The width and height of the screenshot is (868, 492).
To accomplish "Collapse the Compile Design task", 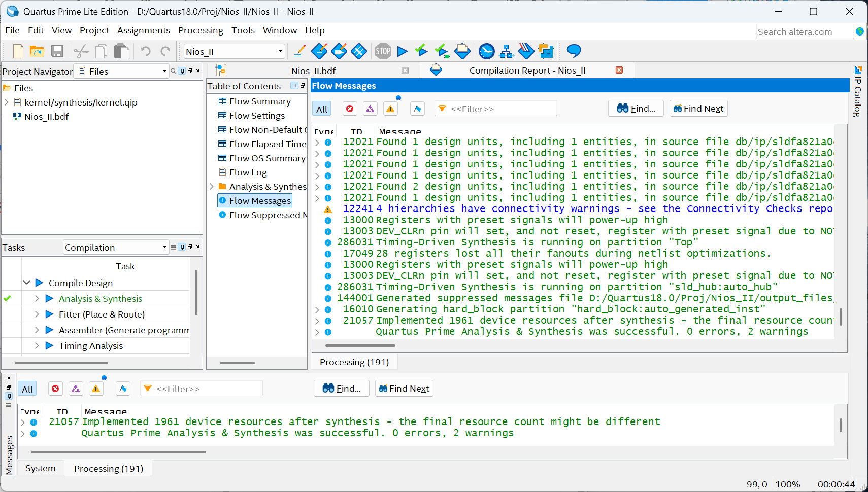I will 27,283.
